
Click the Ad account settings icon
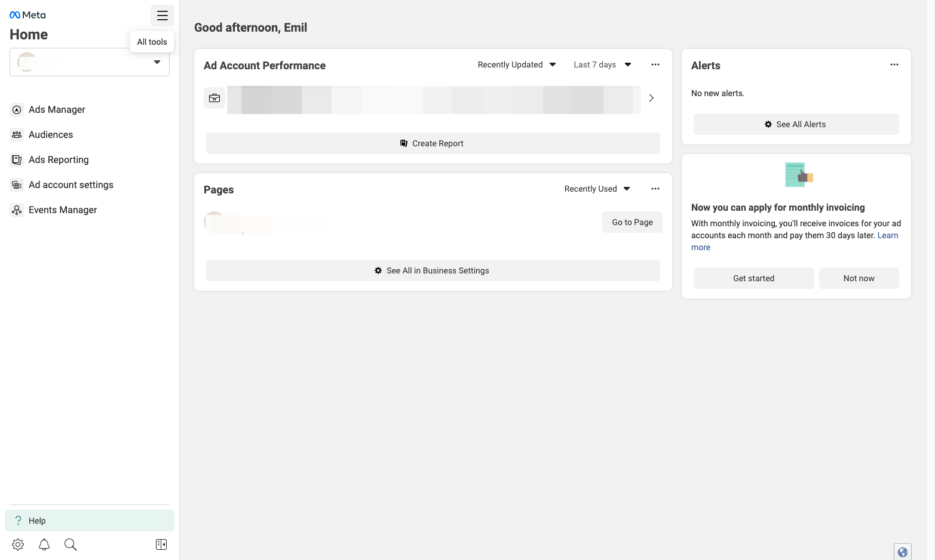[x=17, y=185]
